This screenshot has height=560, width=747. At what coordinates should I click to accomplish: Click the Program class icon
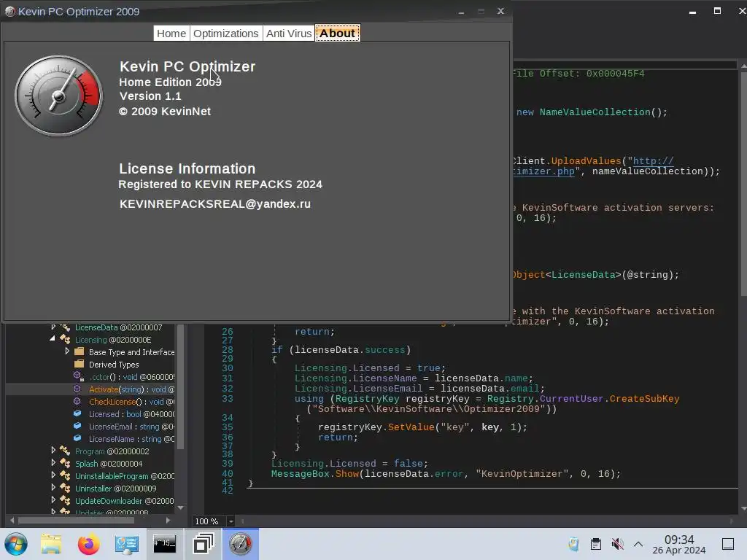[x=65, y=451]
